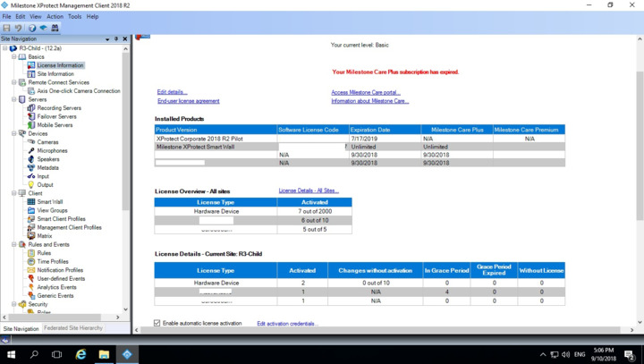Select Mobile Servers in the tree
This screenshot has height=364, width=644.
pos(55,125)
